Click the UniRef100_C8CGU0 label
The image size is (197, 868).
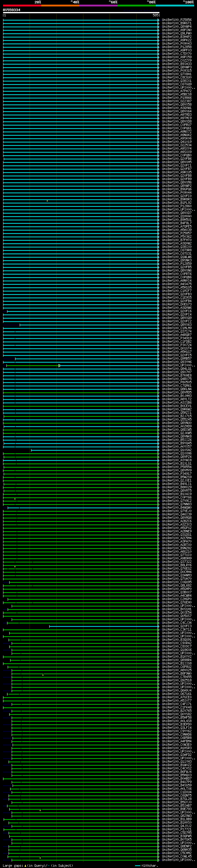pos(177,78)
